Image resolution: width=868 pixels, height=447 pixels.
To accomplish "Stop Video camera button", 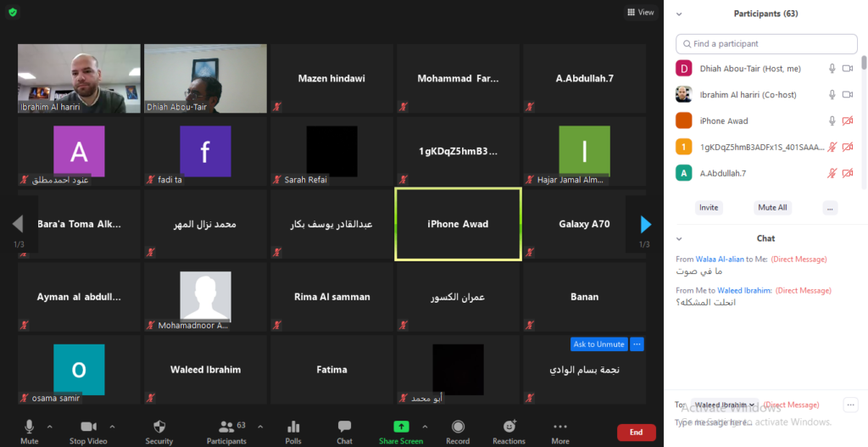I will coord(88,432).
